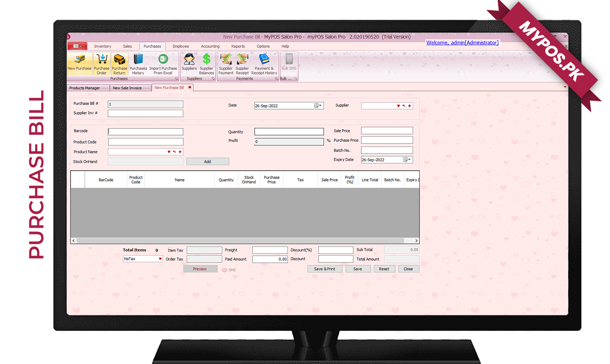The height and width of the screenshot is (364, 610).
Task: Expand the Product Name dropdown
Action: coord(169,152)
